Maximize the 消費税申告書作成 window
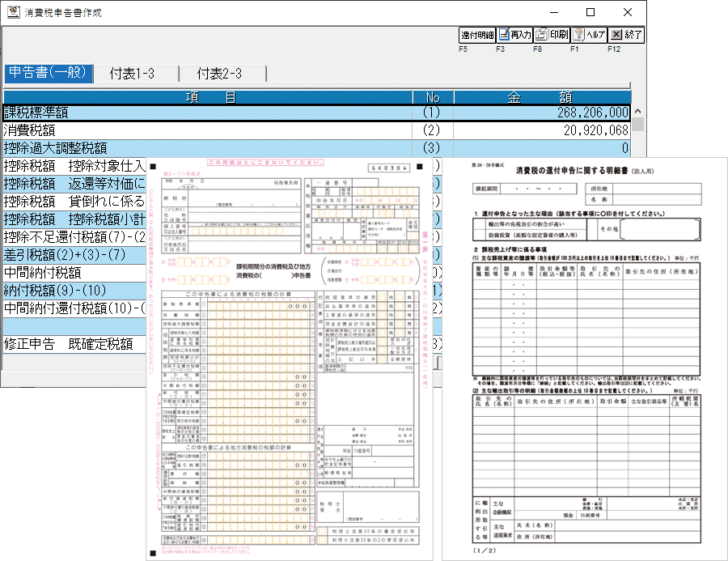728x561 pixels. tap(590, 13)
